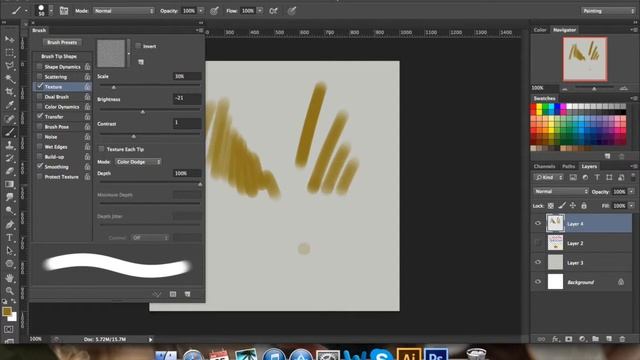Image resolution: width=640 pixels, height=360 pixels.
Task: Select the Type tool
Action: tap(9, 238)
